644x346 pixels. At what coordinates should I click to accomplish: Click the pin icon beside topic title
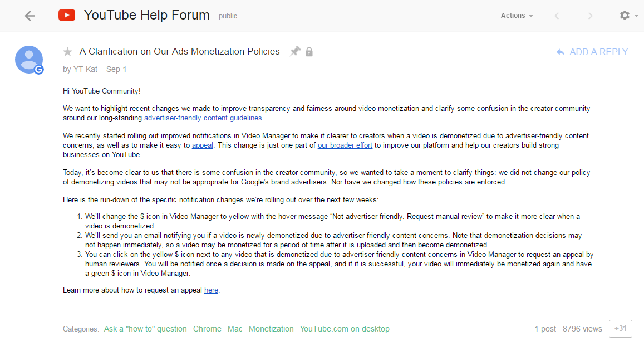tap(295, 51)
